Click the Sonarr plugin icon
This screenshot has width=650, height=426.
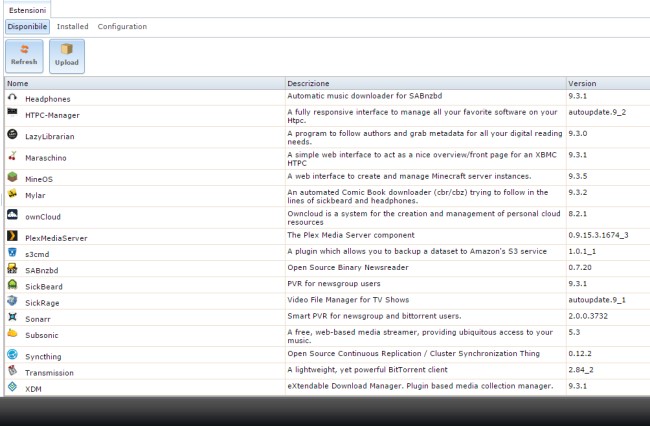(x=12, y=317)
